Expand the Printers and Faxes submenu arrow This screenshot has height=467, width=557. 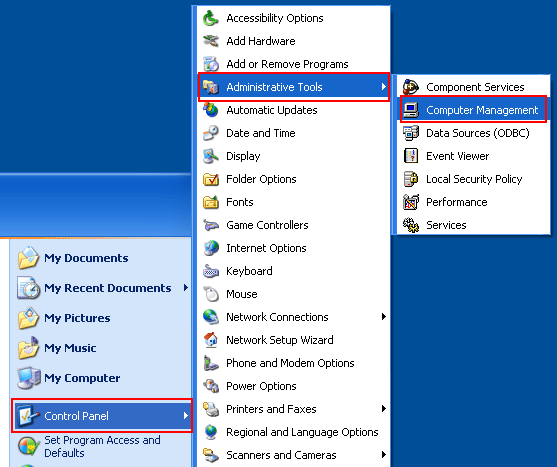click(x=383, y=409)
